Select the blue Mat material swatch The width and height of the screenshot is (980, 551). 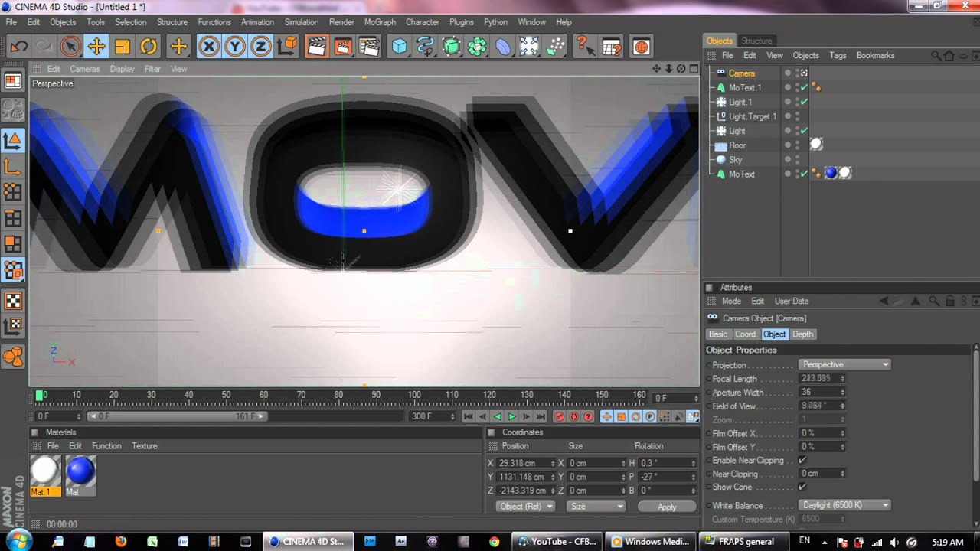pyautogui.click(x=80, y=471)
